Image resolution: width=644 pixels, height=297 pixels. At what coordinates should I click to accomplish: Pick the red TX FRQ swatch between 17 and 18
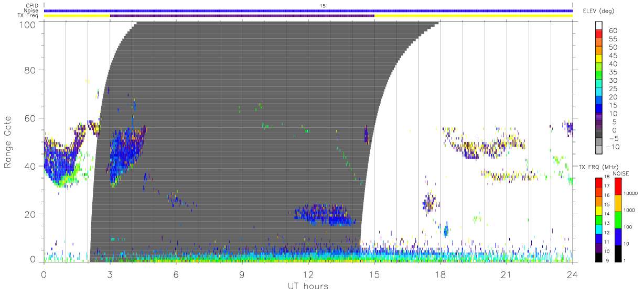pyautogui.click(x=599, y=182)
